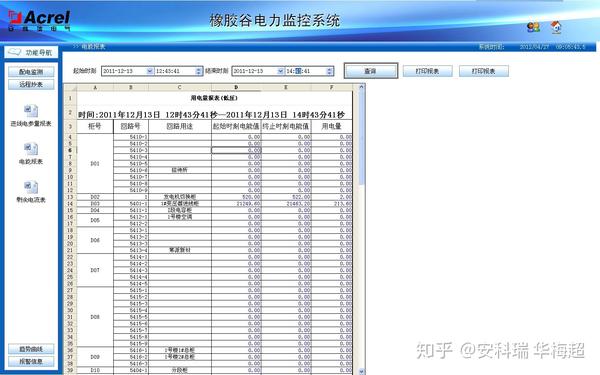The height and width of the screenshot is (375, 600).
Task: Select 配电监测 in the navigation panel
Action: 31,72
